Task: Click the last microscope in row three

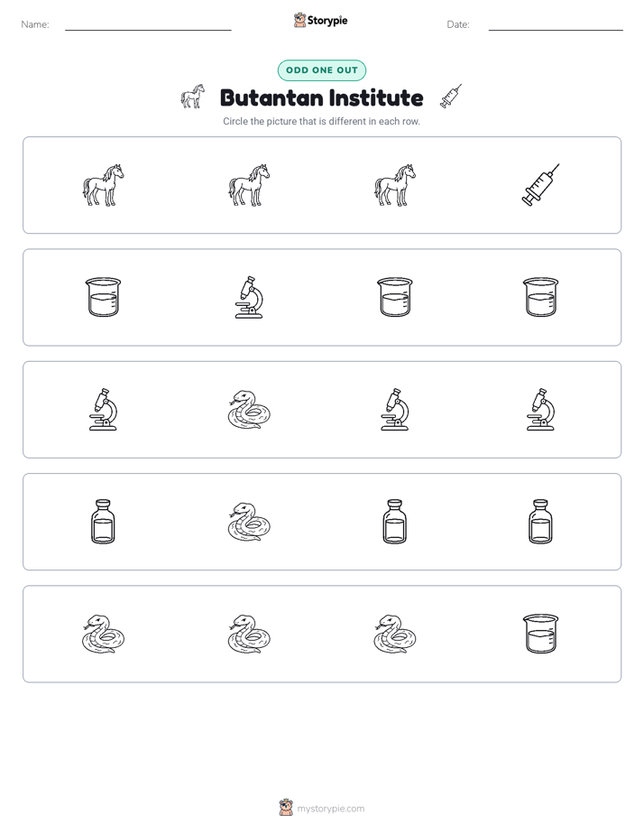Action: [540, 409]
